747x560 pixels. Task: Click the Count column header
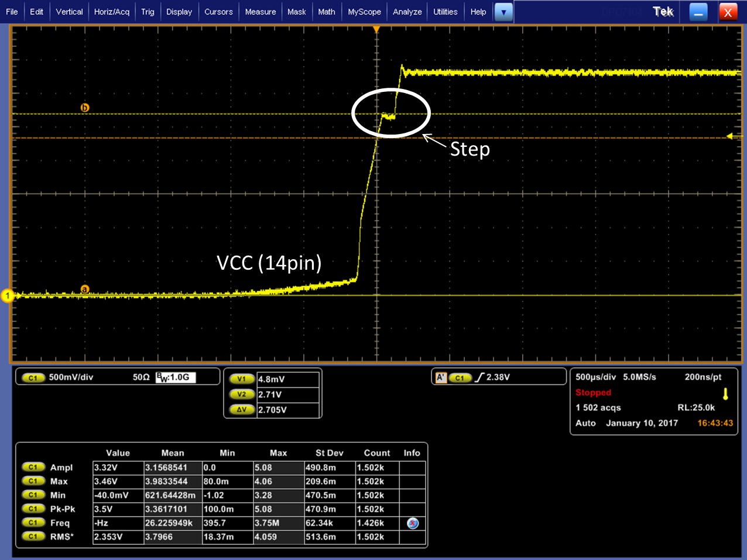coord(377,453)
